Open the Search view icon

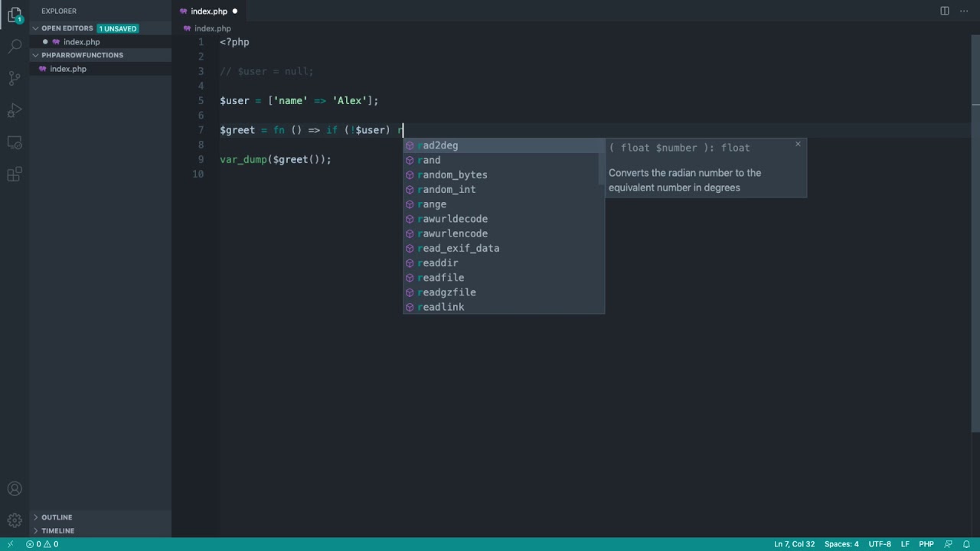[x=15, y=46]
